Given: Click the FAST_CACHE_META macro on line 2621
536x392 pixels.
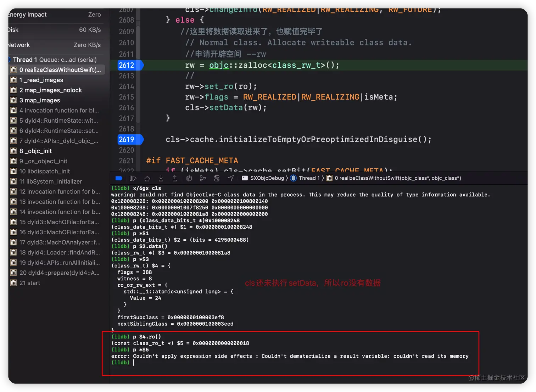Looking at the screenshot, I should point(202,161).
